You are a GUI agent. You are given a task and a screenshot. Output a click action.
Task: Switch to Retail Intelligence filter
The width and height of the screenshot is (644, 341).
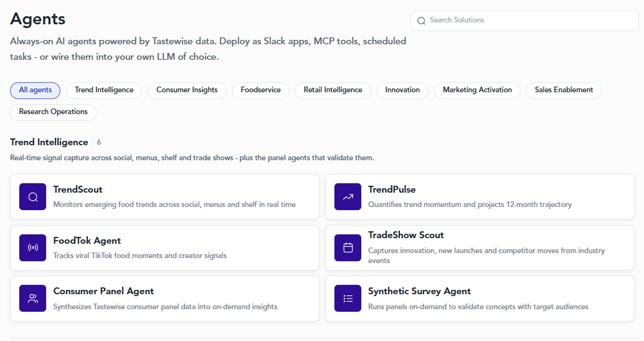[x=333, y=90]
